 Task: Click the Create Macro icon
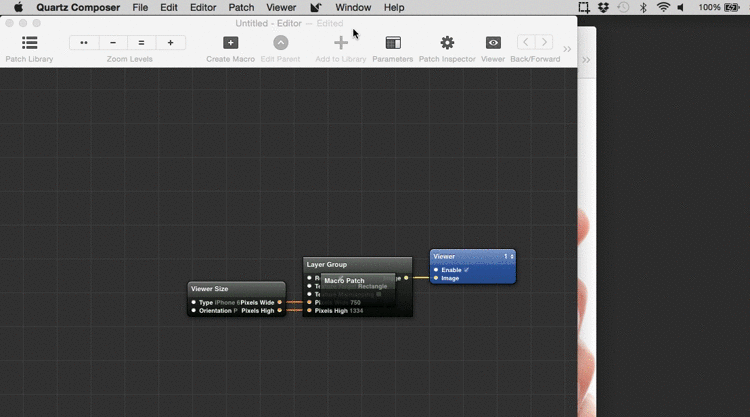click(x=231, y=43)
